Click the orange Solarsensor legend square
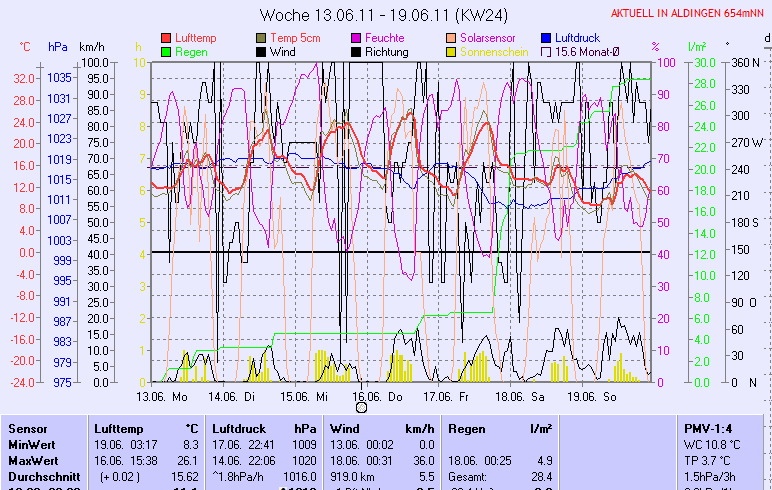The image size is (772, 490). tap(451, 37)
